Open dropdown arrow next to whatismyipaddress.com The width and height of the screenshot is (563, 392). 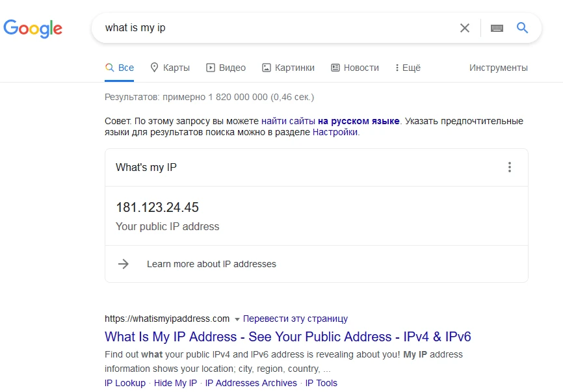click(x=237, y=319)
